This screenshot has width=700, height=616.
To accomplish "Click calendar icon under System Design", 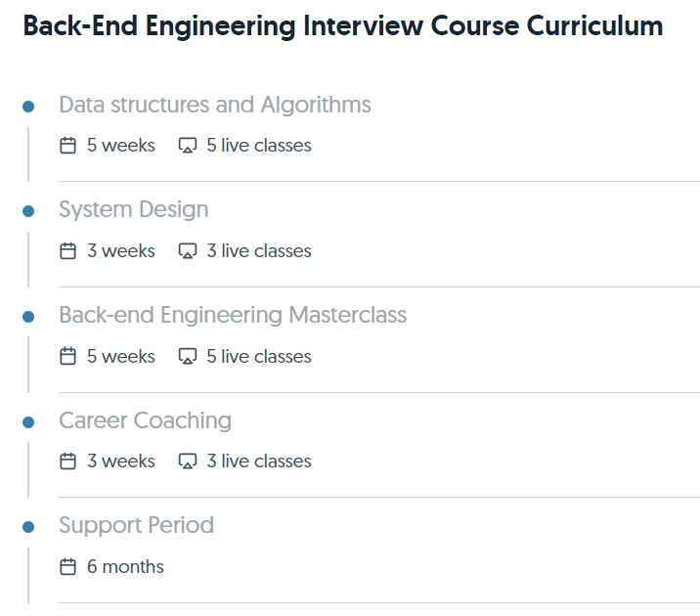I will click(68, 251).
